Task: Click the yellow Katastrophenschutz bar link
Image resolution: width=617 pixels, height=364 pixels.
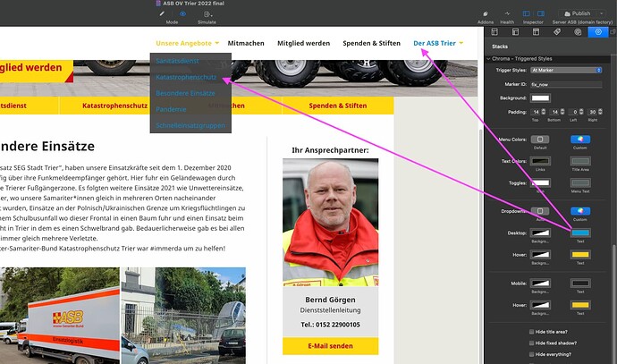Action: (114, 106)
